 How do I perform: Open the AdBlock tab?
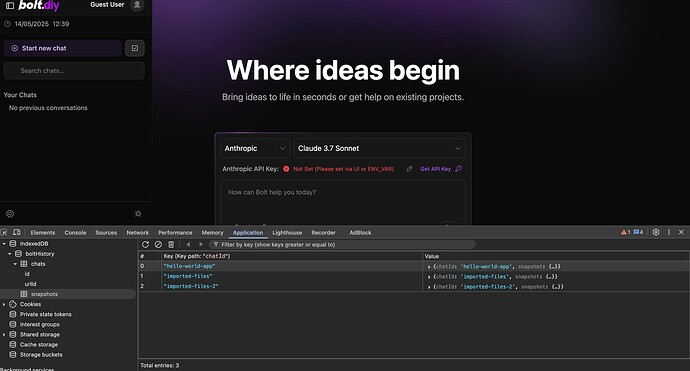click(x=360, y=232)
